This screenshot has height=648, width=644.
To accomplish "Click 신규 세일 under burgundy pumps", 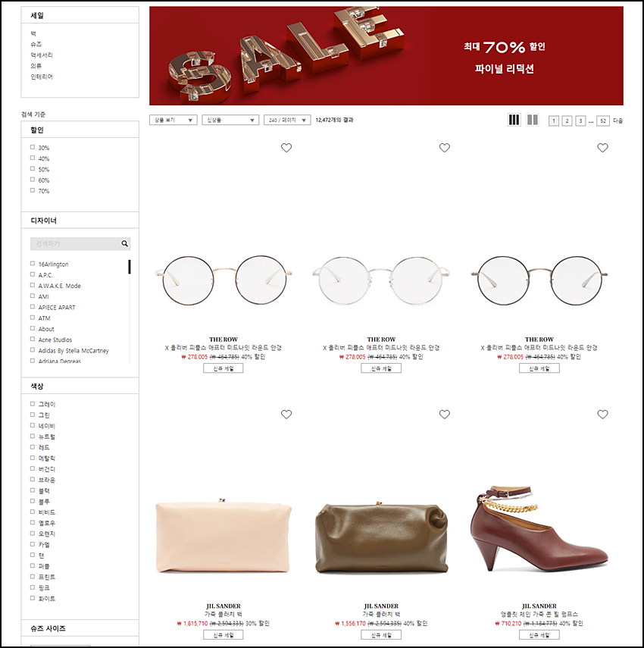I will tap(539, 635).
